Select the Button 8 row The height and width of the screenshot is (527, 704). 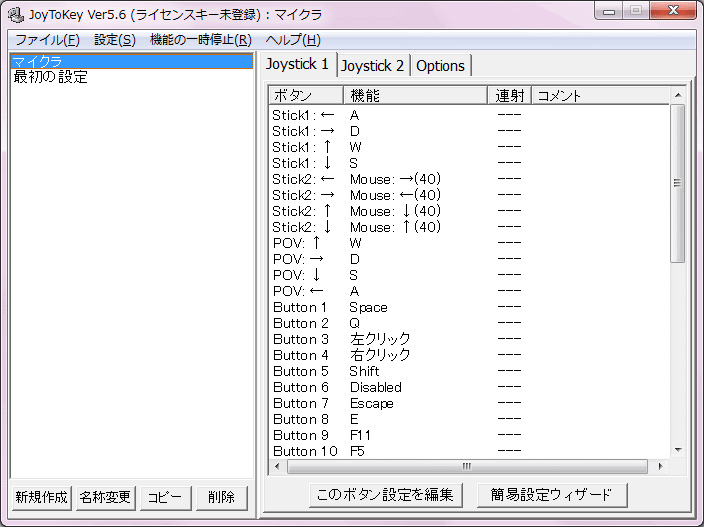pyautogui.click(x=469, y=419)
